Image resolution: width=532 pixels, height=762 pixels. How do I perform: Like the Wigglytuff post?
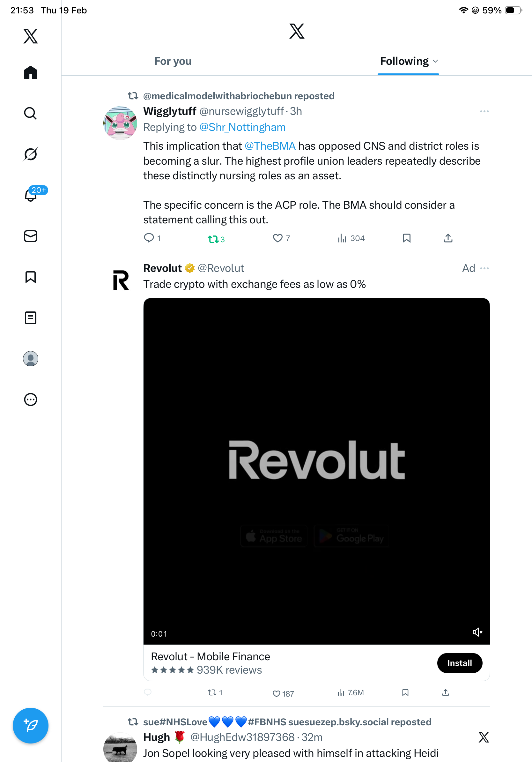pos(277,238)
